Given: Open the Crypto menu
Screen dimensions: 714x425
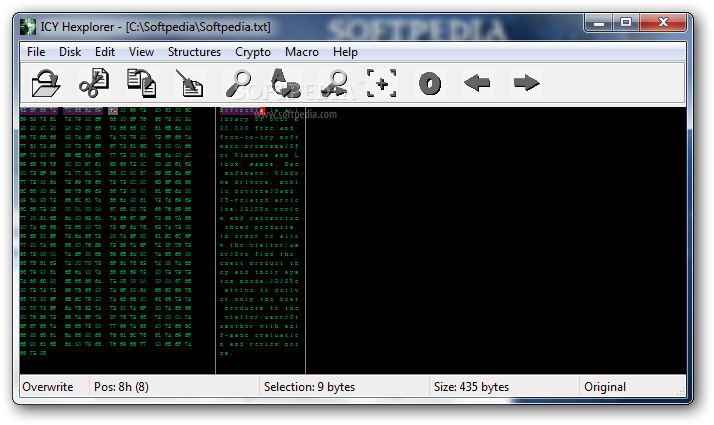Looking at the screenshot, I should [253, 52].
